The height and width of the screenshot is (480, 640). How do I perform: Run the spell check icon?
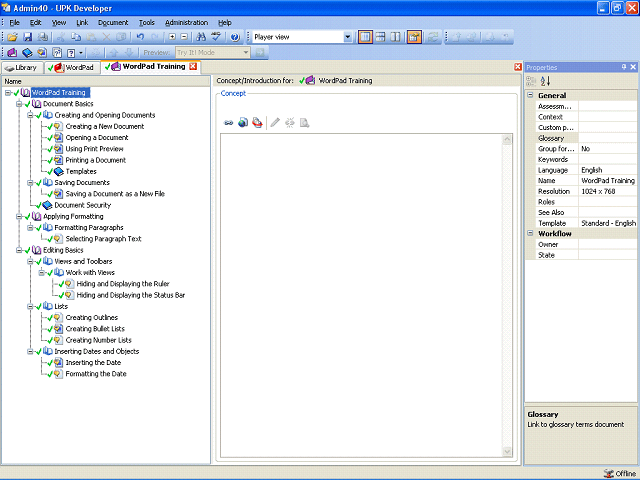pyautogui.click(x=216, y=37)
